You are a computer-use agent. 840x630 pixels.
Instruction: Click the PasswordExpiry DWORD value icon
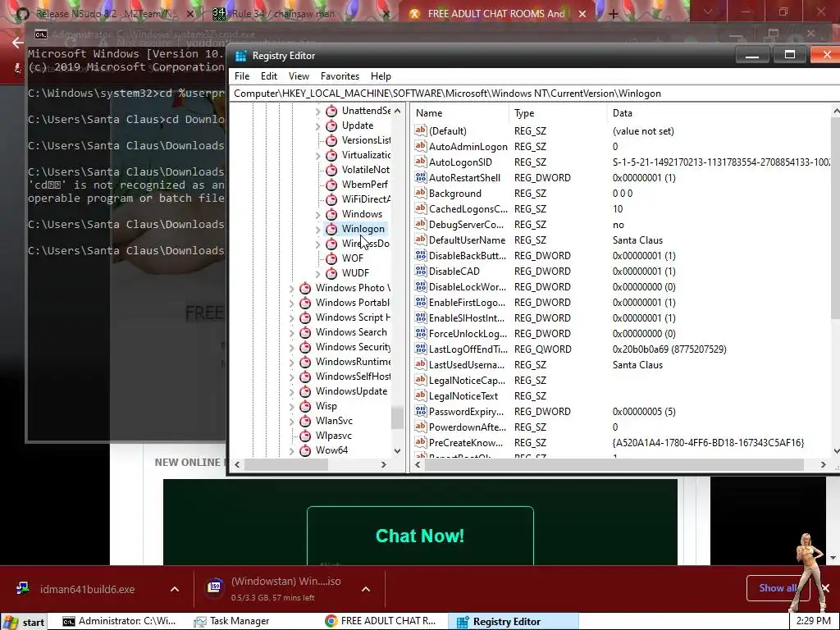tap(421, 412)
